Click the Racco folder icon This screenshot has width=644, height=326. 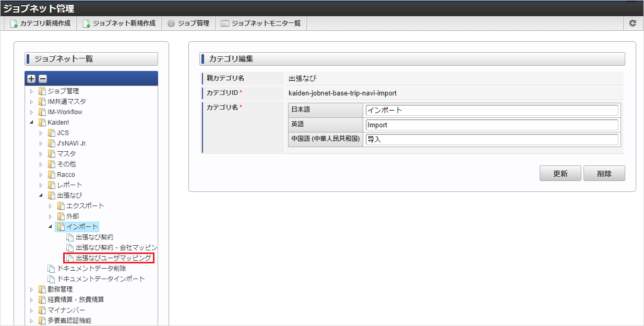point(51,175)
